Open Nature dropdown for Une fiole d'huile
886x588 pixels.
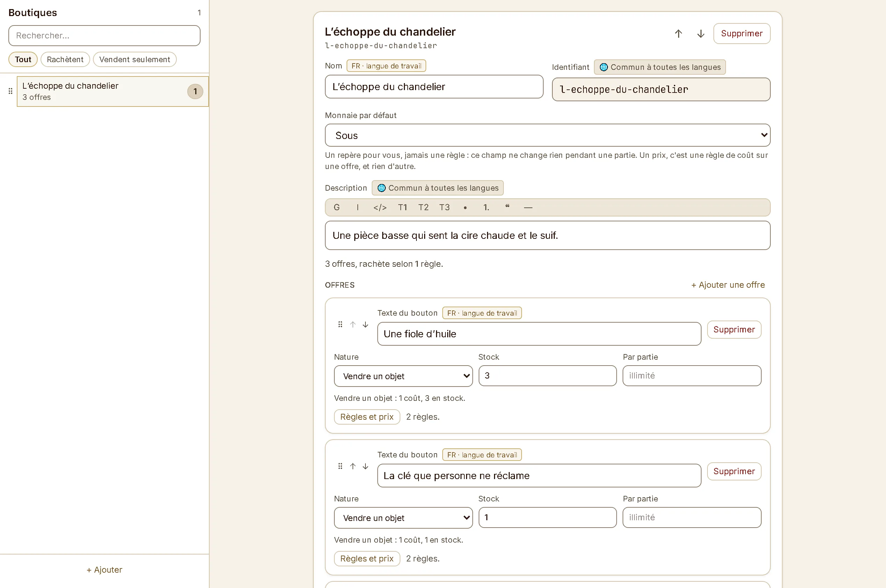coord(403,376)
